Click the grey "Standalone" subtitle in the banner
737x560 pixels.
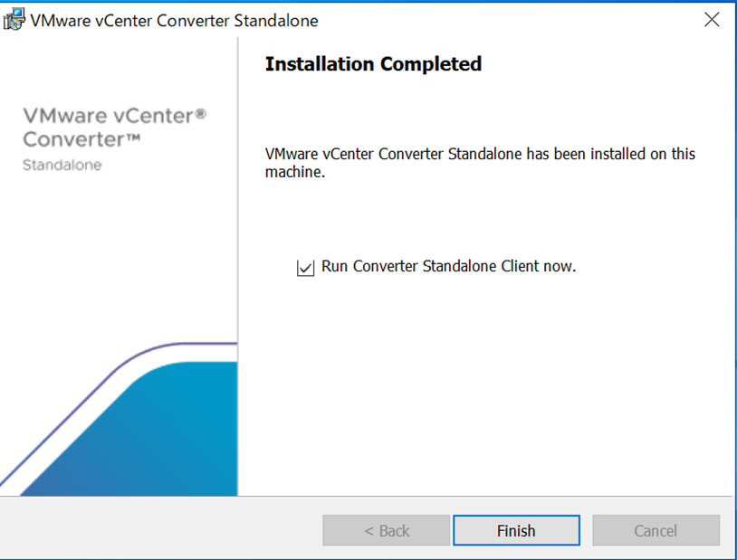pyautogui.click(x=62, y=166)
